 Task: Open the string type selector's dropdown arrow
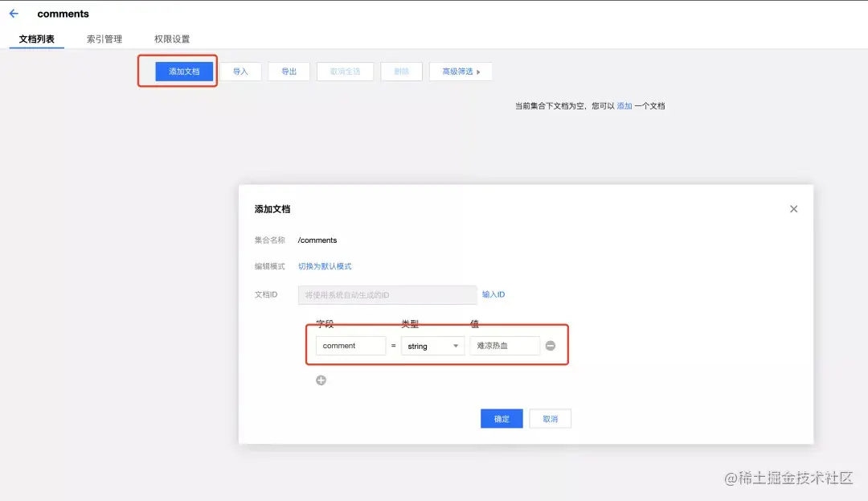tap(454, 345)
